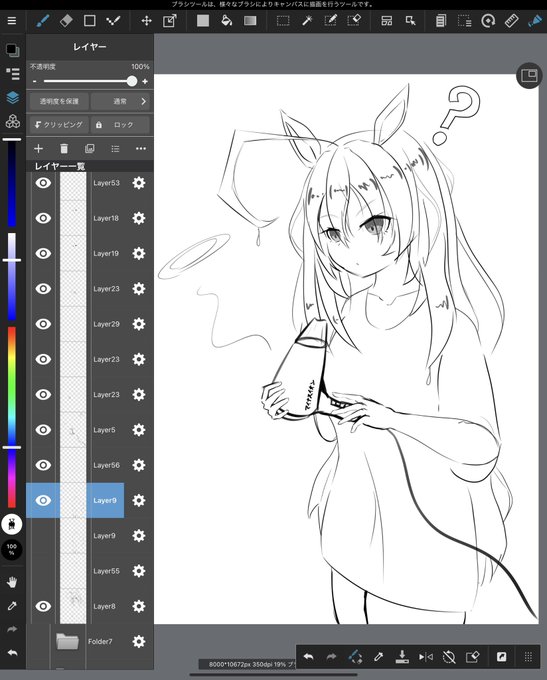The height and width of the screenshot is (680, 547).
Task: Select the polyline dot tool
Action: [113, 21]
